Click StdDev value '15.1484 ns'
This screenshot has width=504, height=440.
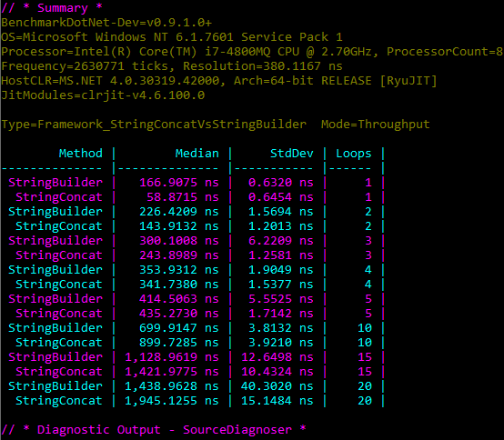coord(277,401)
